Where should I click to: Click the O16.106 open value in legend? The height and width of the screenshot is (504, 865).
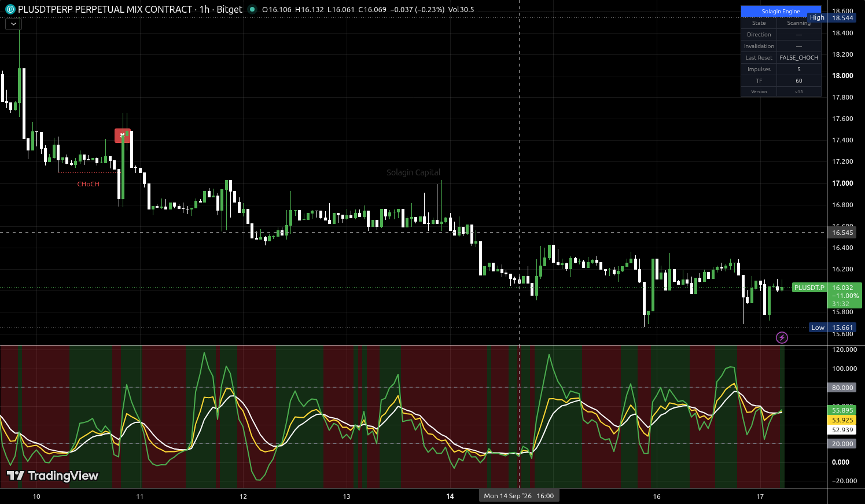(x=277, y=9)
